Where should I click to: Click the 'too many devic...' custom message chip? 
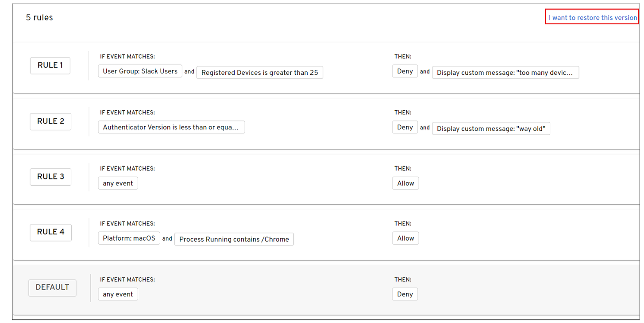505,73
